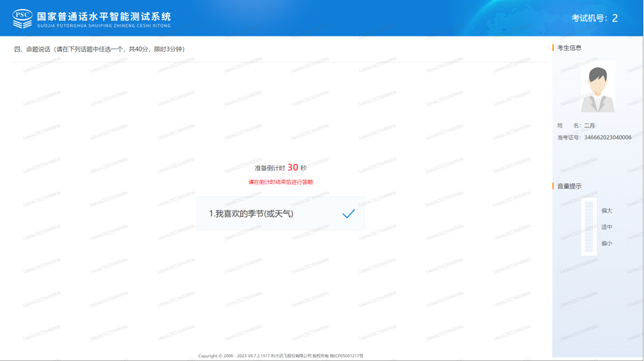Screen dimensions: 644x361
Task: Click the 偏大 volume label
Action: pyautogui.click(x=607, y=211)
